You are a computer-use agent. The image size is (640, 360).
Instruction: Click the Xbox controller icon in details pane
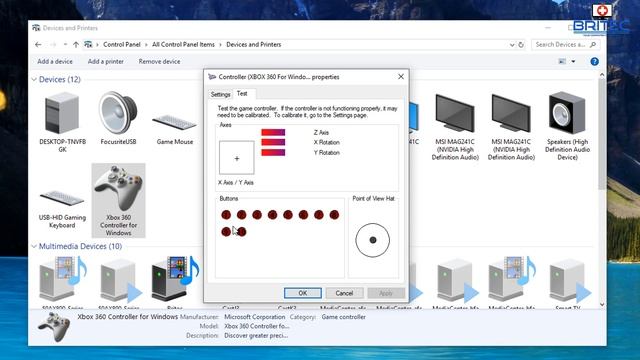[54, 327]
